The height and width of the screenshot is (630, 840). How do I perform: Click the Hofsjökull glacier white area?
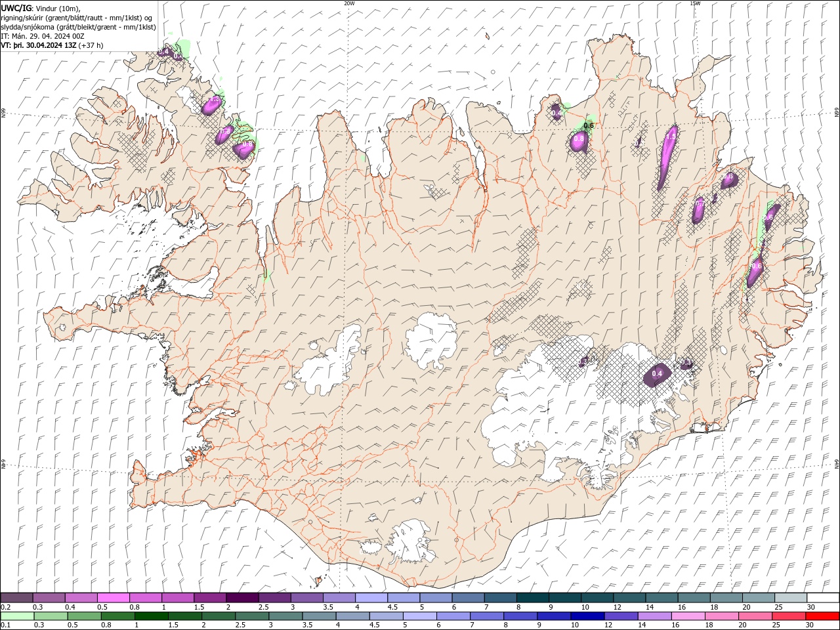431,340
